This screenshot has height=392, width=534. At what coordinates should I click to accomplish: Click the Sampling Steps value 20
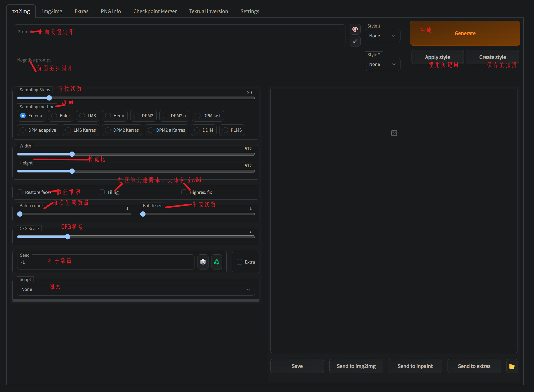(x=249, y=92)
